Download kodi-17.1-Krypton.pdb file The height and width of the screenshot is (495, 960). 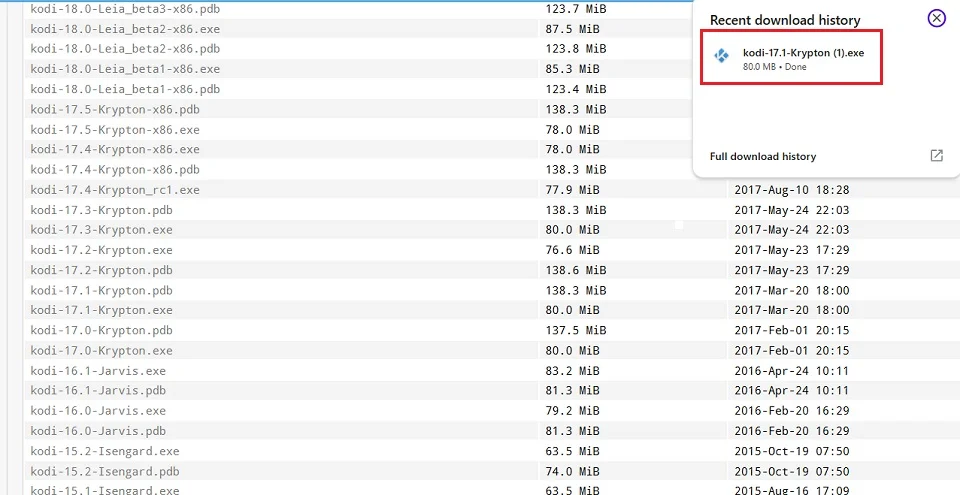102,290
